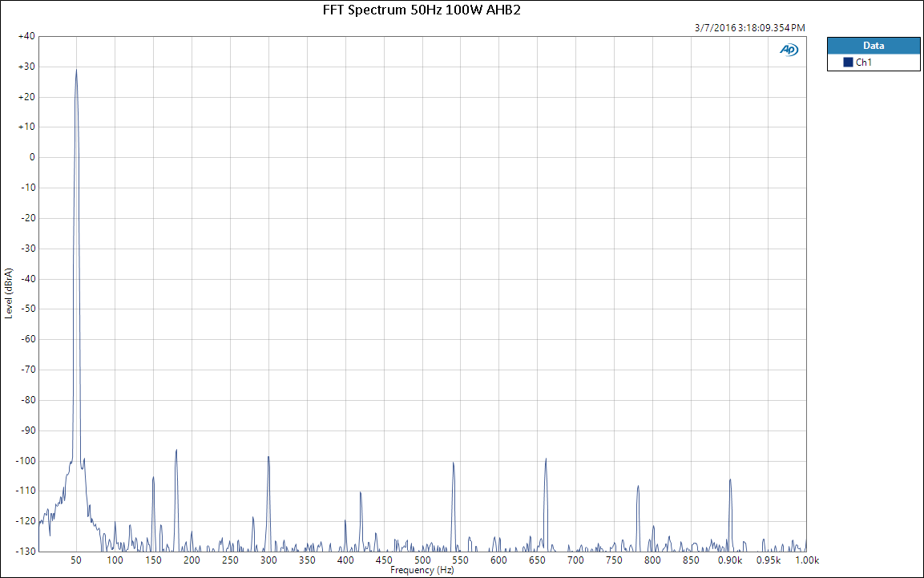Click the +30 y-axis label
Viewport: 924px width, 578px height.
[x=26, y=67]
